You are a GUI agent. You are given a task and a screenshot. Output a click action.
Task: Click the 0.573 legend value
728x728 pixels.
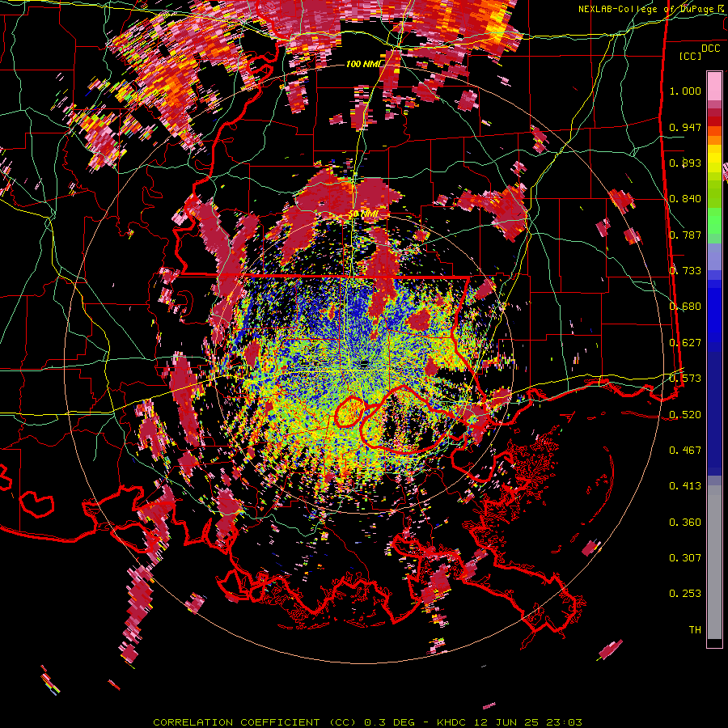point(685,379)
